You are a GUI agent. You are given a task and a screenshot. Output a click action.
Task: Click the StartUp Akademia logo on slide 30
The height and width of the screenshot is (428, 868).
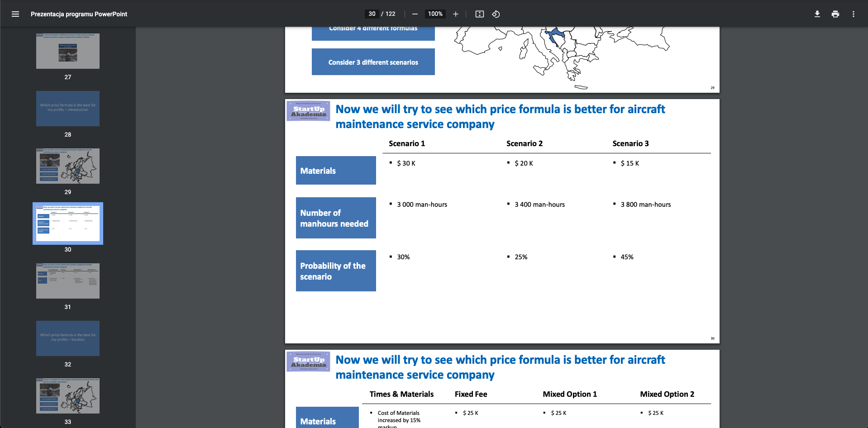click(x=308, y=111)
